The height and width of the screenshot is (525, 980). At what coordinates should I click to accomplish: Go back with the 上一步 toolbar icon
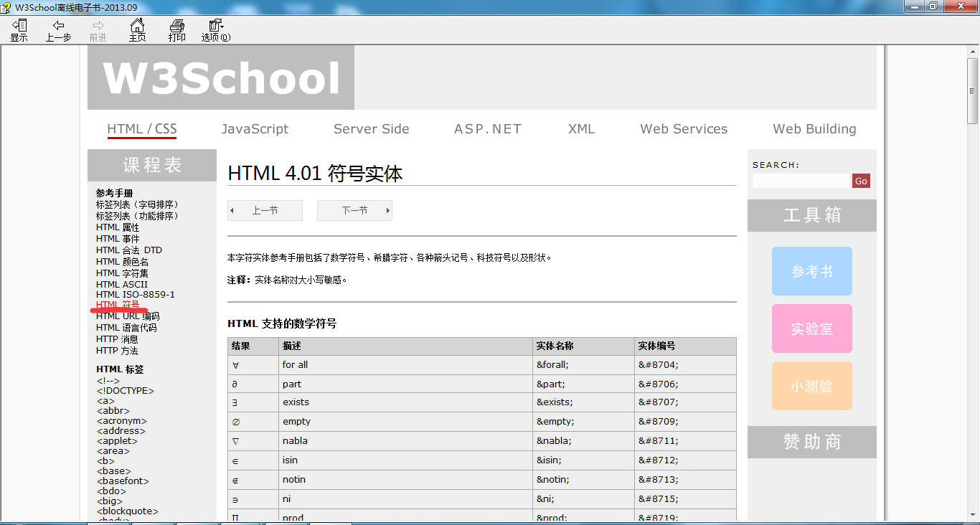[58, 31]
